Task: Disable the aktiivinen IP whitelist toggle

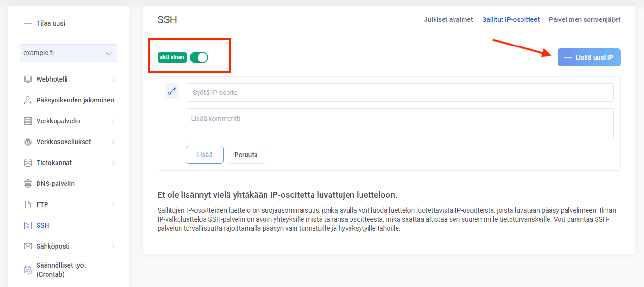Action: pyautogui.click(x=199, y=57)
